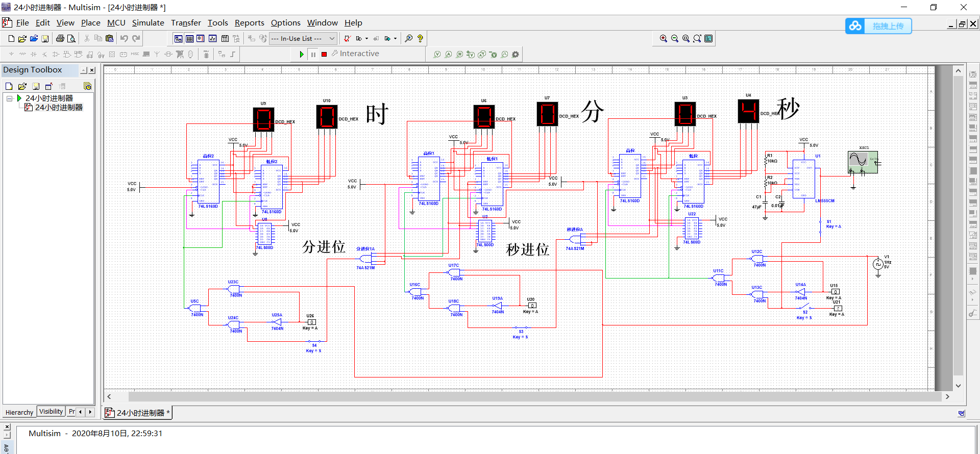This screenshot has height=454, width=980.
Task: Click the Find examples magnifier icon
Action: (408, 38)
